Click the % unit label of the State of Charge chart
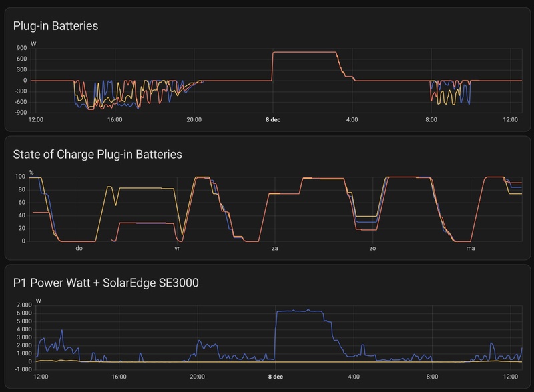534x392 pixels. coord(31,173)
